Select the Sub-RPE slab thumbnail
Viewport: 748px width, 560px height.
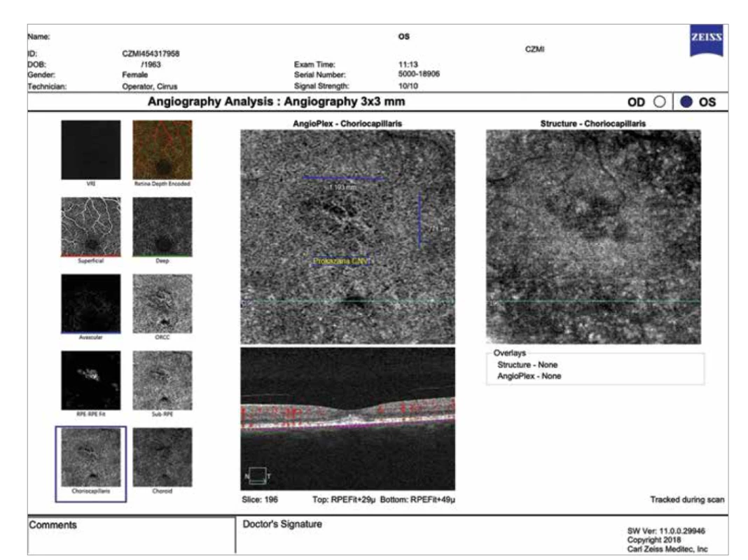pos(162,380)
